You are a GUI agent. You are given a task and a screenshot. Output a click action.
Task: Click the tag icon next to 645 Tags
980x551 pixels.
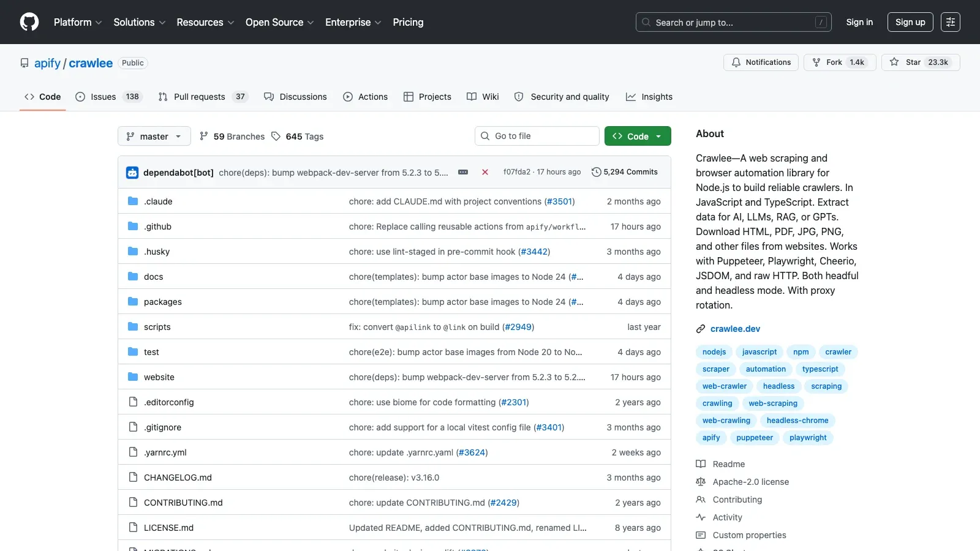click(276, 137)
